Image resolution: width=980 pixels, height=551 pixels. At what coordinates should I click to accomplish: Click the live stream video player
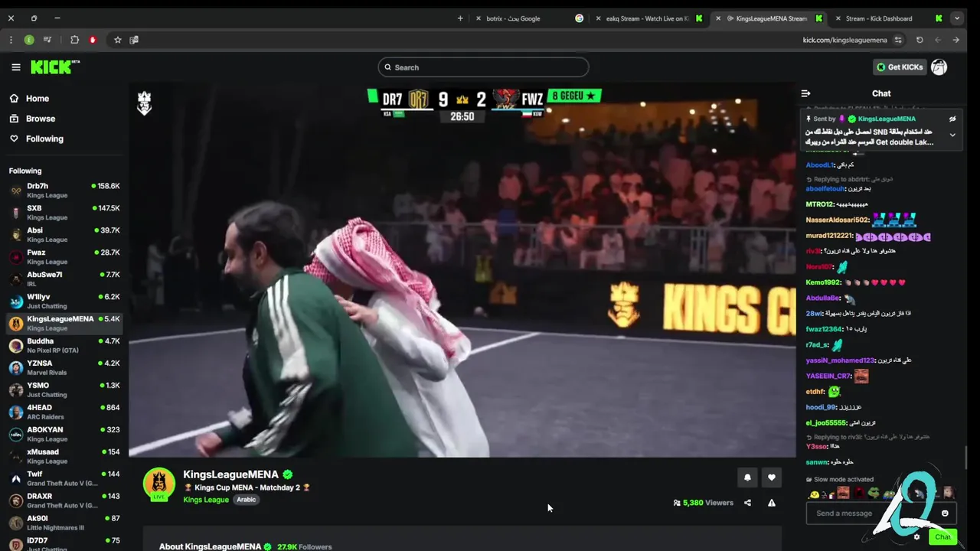click(462, 271)
